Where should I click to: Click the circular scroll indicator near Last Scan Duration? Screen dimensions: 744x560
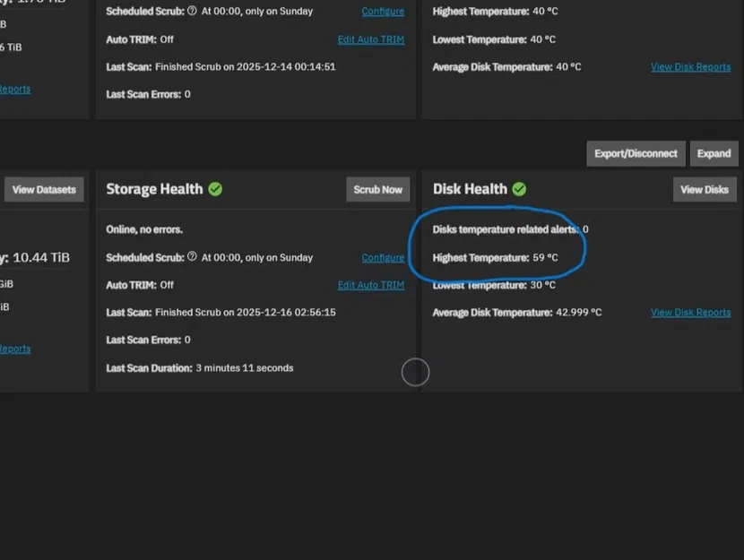[x=415, y=372]
